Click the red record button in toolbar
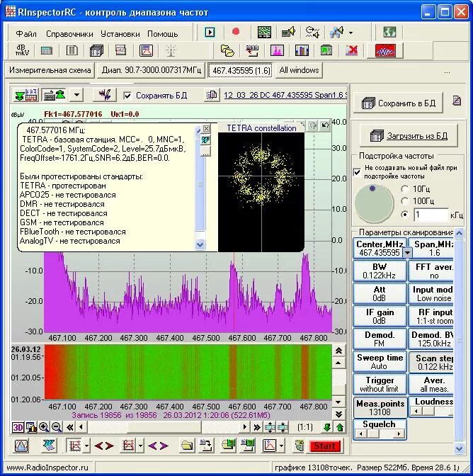Image resolution: width=473 pixels, height=476 pixels. [x=236, y=32]
